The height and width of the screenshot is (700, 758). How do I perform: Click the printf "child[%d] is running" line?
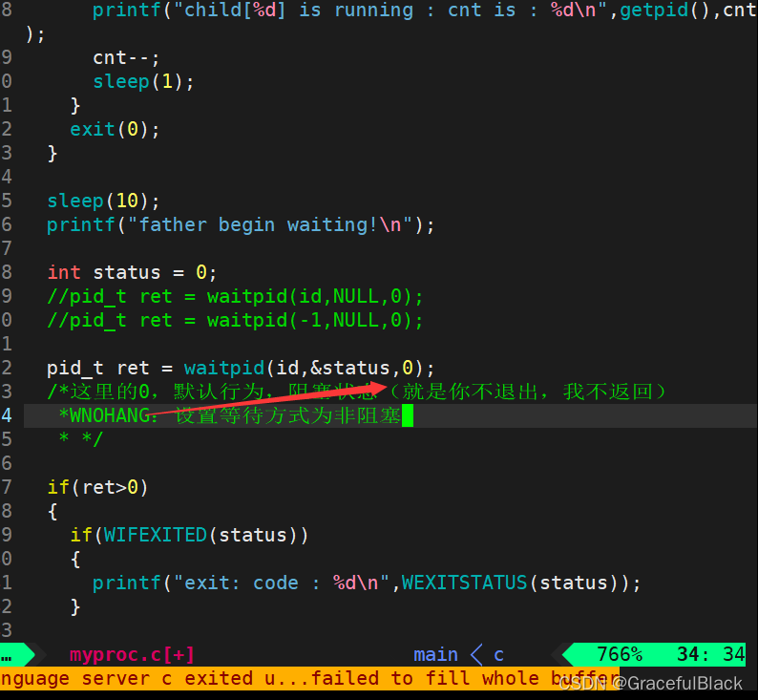424,11
